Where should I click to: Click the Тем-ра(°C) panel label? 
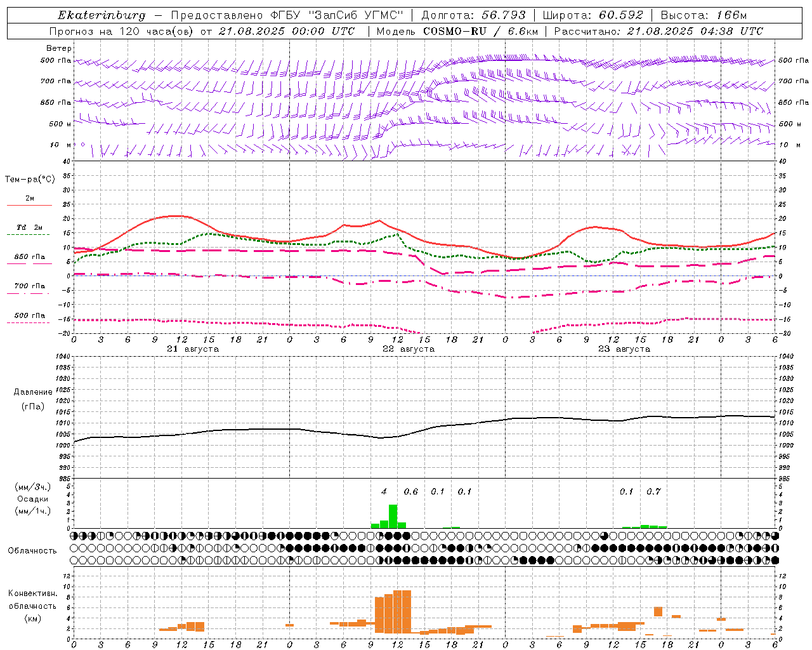click(30, 180)
